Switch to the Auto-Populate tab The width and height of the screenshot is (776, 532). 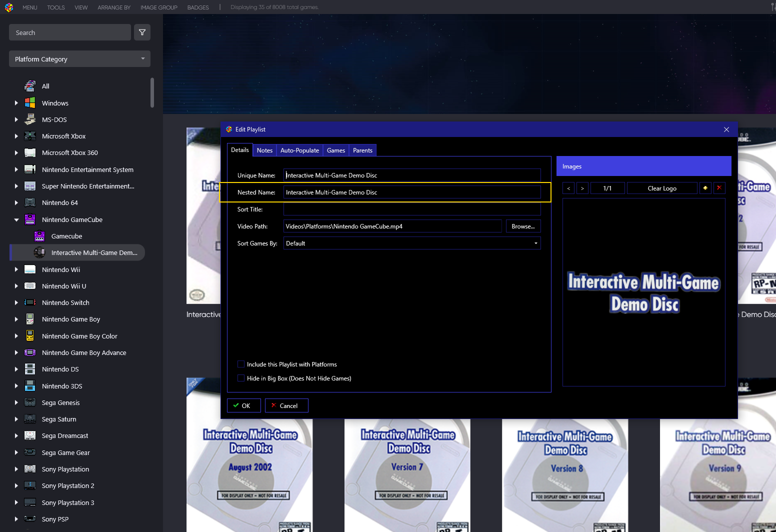pos(299,150)
